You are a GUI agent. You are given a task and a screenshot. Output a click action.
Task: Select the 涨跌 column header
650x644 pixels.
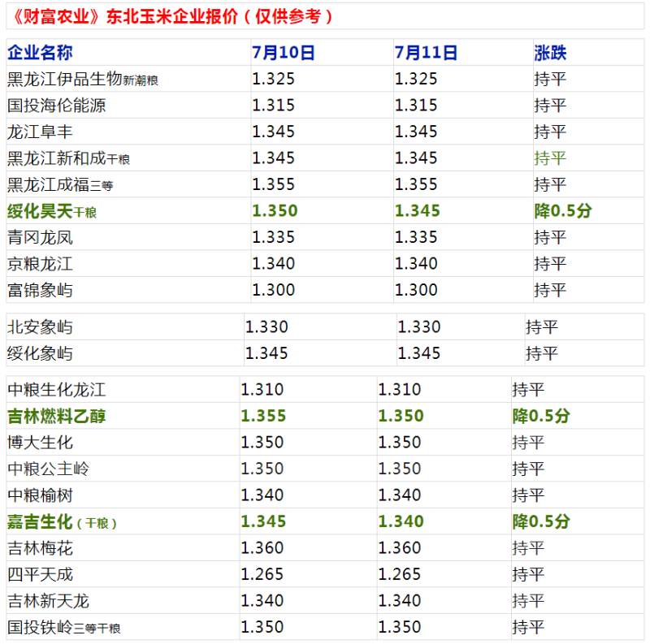[550, 53]
